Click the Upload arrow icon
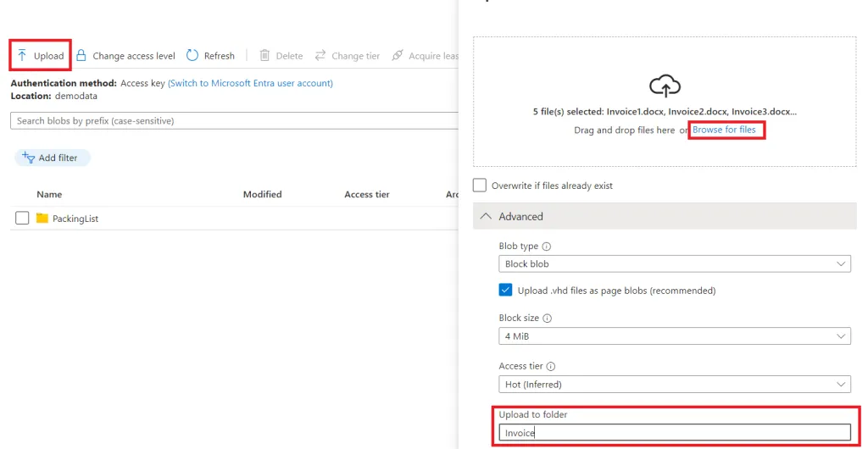This screenshot has height=449, width=868. [22, 55]
